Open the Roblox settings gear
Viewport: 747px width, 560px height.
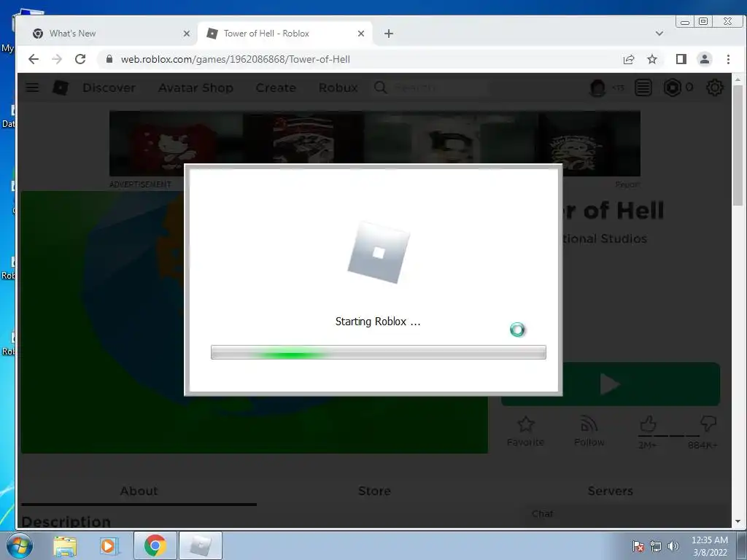point(715,87)
